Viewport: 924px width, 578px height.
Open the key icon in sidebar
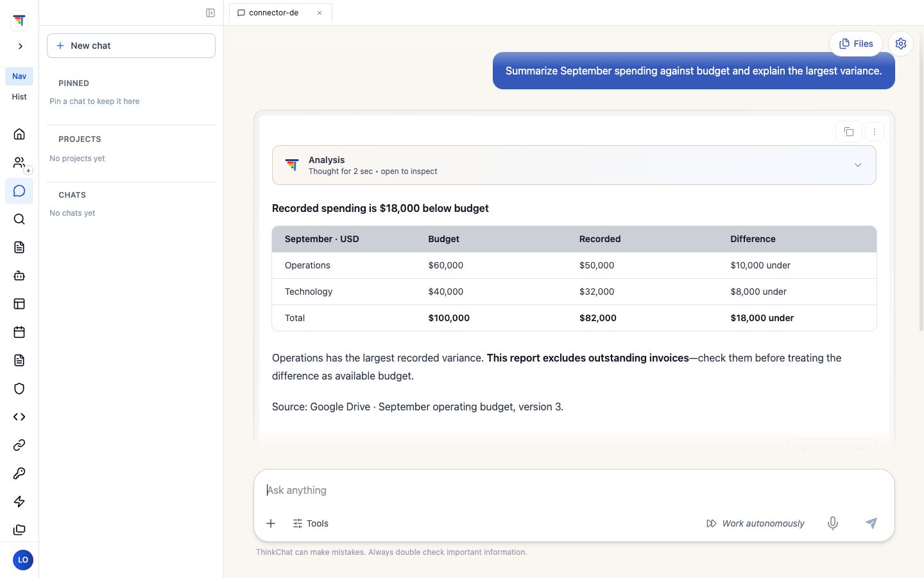19,473
